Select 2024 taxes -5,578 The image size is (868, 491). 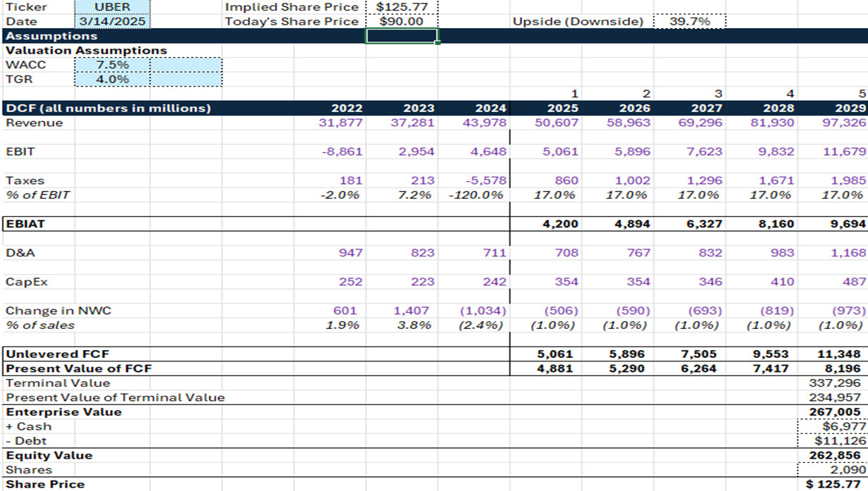tap(485, 180)
